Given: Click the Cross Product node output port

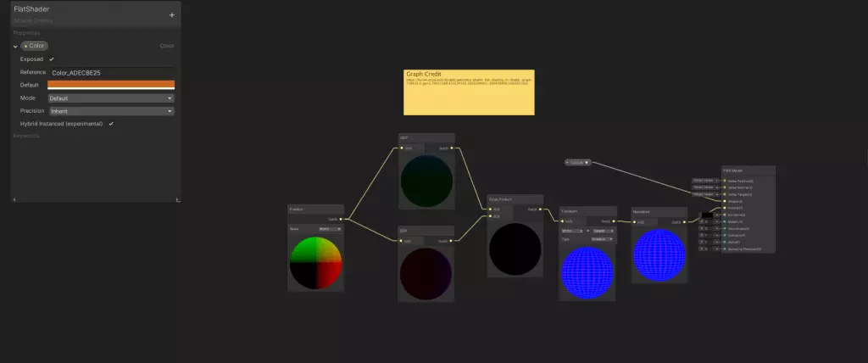Looking at the screenshot, I should [538, 209].
